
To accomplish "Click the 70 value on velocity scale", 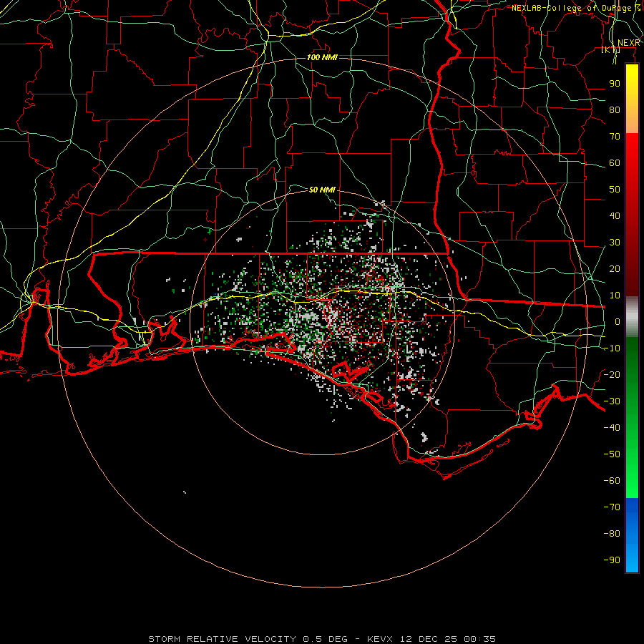I will click(x=615, y=137).
